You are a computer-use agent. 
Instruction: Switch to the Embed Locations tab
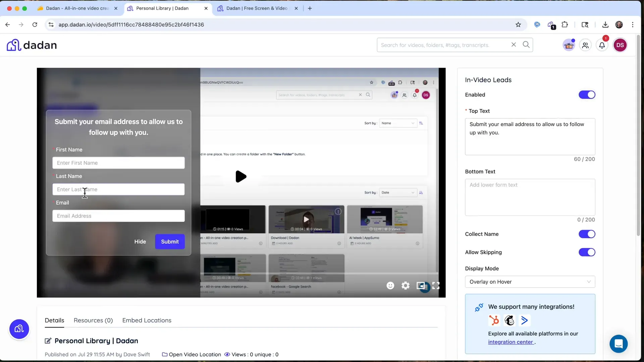(147, 320)
